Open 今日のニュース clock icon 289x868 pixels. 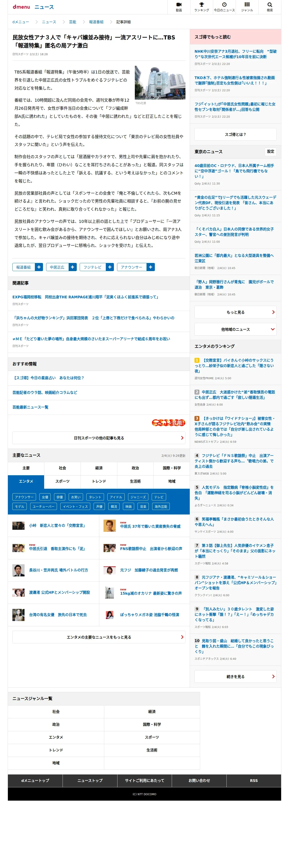(224, 7)
